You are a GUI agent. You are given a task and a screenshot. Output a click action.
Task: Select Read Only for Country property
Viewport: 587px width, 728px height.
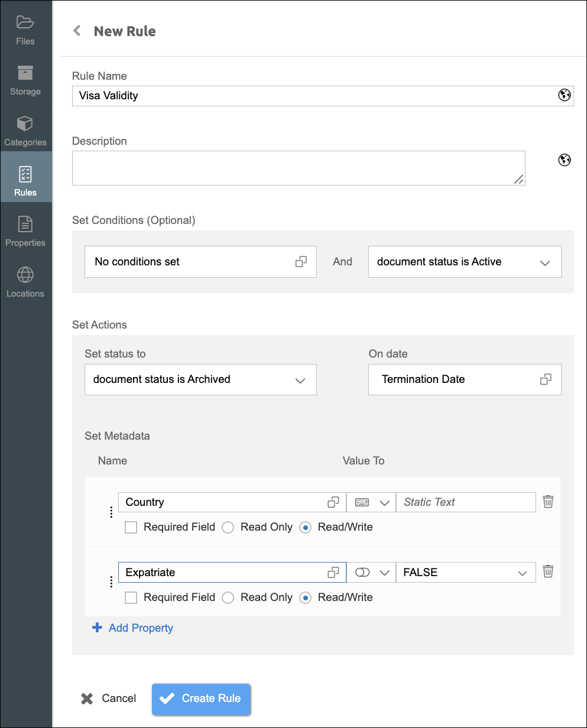click(x=228, y=527)
